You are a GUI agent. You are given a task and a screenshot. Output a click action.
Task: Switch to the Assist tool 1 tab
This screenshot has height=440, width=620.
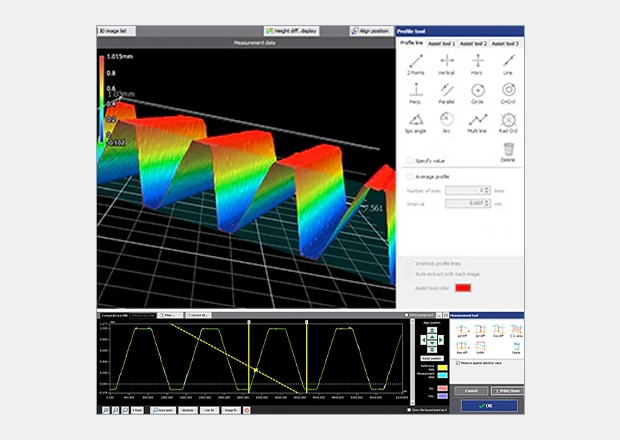coord(441,44)
